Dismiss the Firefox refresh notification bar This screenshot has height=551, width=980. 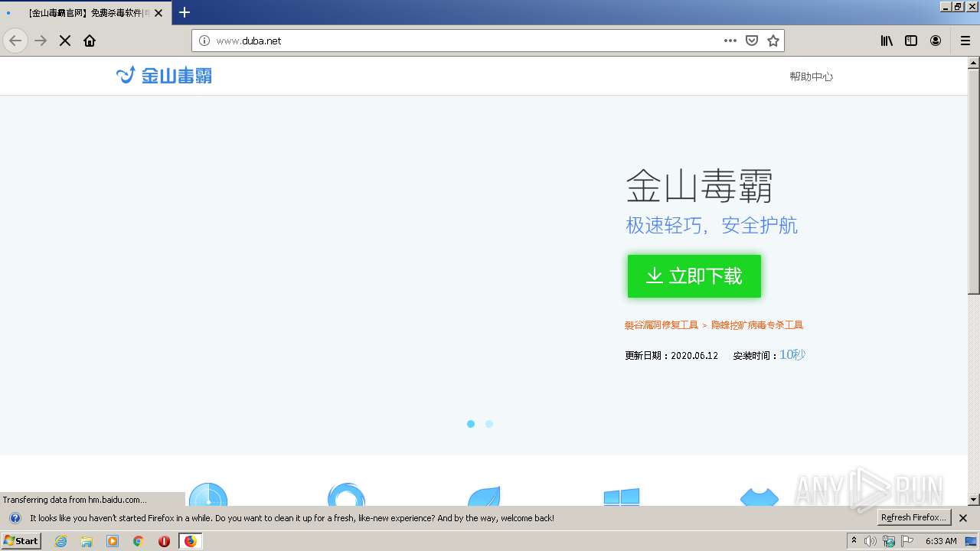point(963,518)
